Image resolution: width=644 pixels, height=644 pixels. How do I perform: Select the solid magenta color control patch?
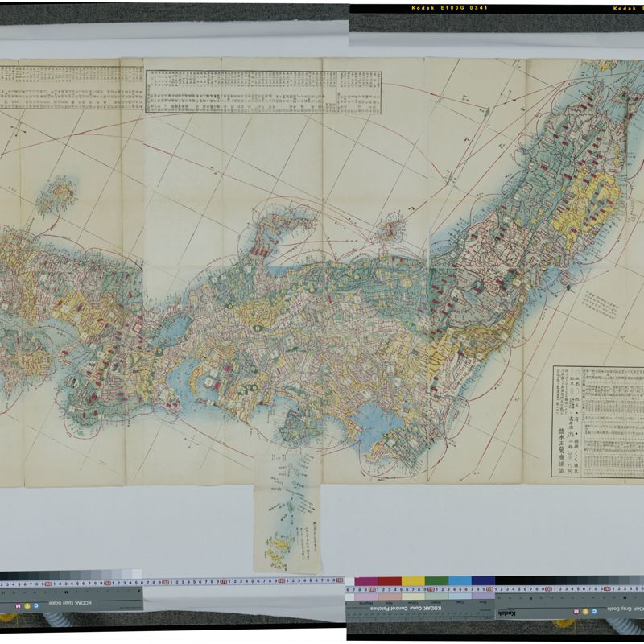366,580
